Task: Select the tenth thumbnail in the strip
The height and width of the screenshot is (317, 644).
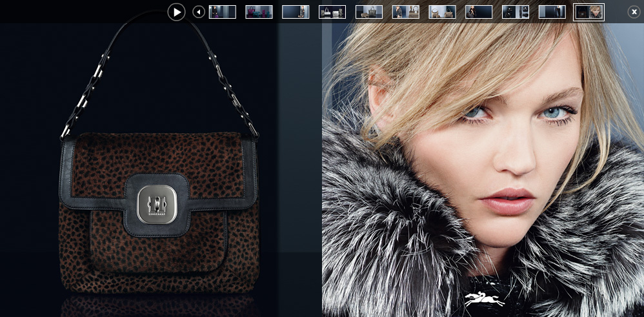Action: pos(552,12)
